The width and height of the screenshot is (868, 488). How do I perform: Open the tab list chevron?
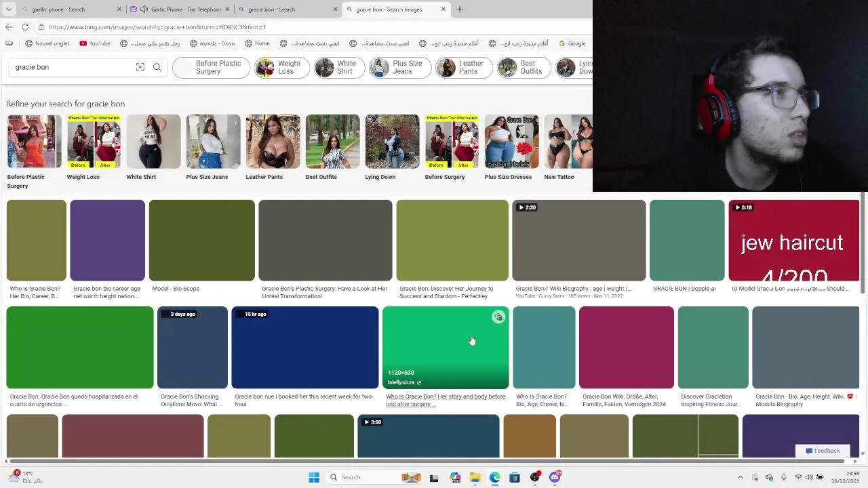tap(9, 9)
